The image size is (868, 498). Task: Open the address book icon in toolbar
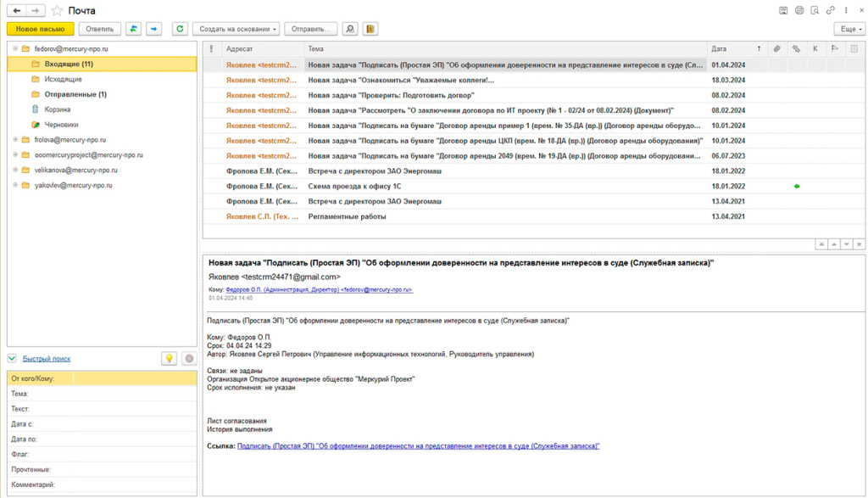(x=370, y=29)
